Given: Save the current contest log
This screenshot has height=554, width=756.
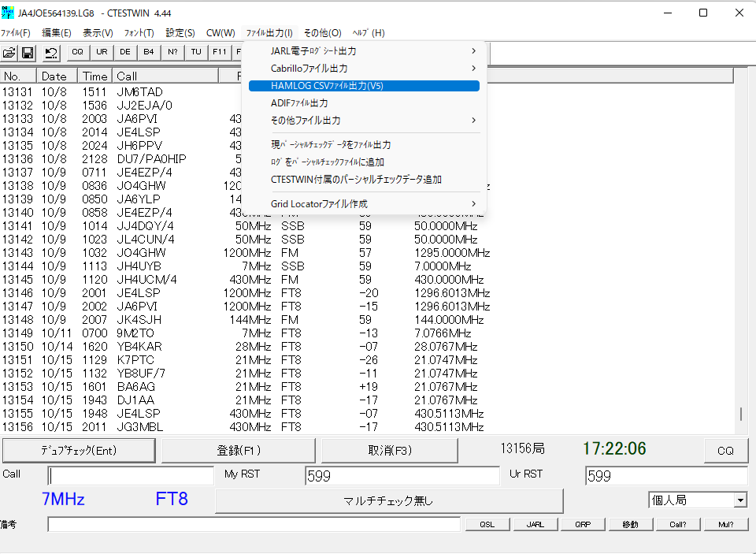Looking at the screenshot, I should click(28, 52).
